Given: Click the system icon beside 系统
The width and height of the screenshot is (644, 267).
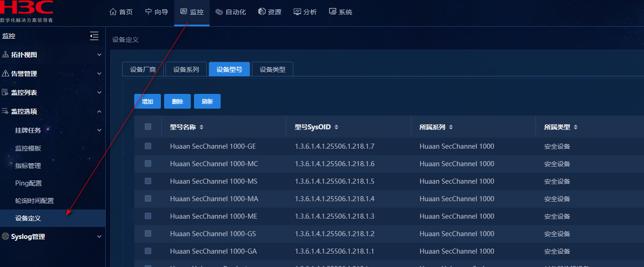Looking at the screenshot, I should [333, 12].
